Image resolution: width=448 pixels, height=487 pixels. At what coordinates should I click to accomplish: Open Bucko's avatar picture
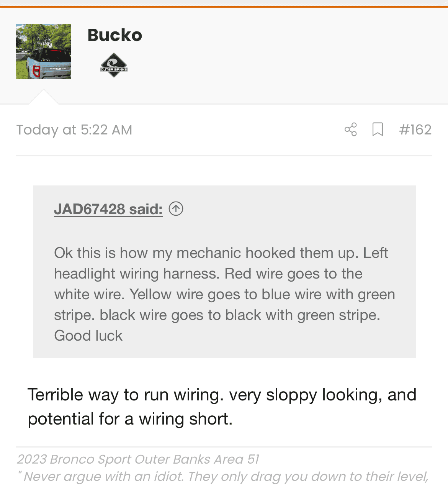44,51
